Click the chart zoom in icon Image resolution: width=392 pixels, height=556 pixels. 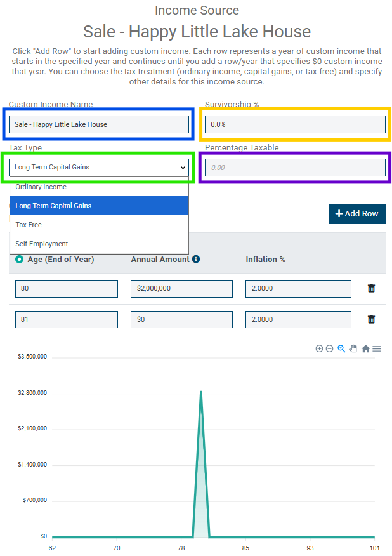pos(319,348)
